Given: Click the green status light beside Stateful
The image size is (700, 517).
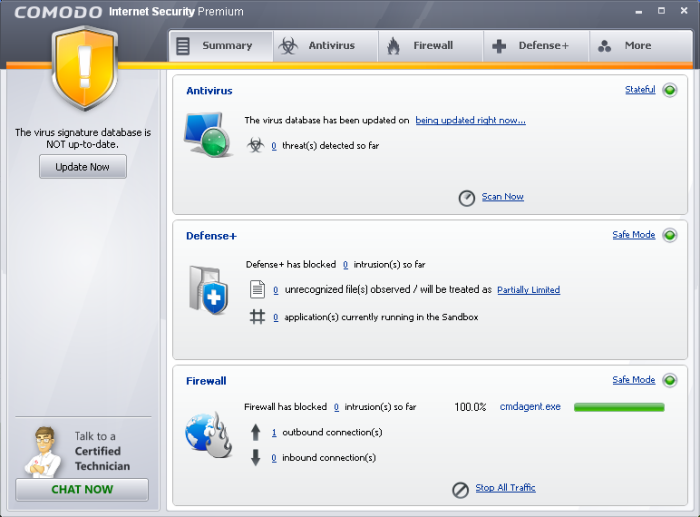Looking at the screenshot, I should click(x=670, y=90).
